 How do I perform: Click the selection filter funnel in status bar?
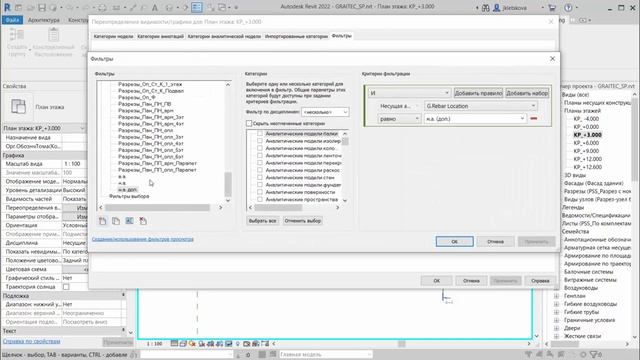[594, 354]
